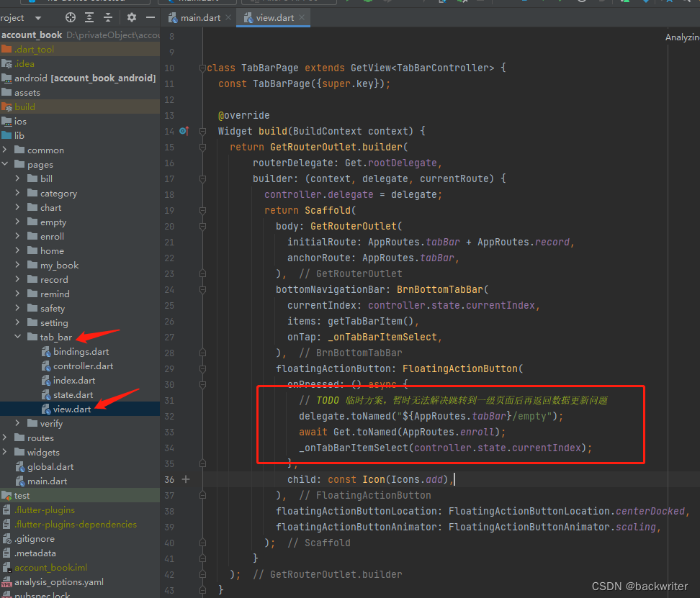
Task: Place cursor on TabBarController text
Action: click(x=442, y=68)
